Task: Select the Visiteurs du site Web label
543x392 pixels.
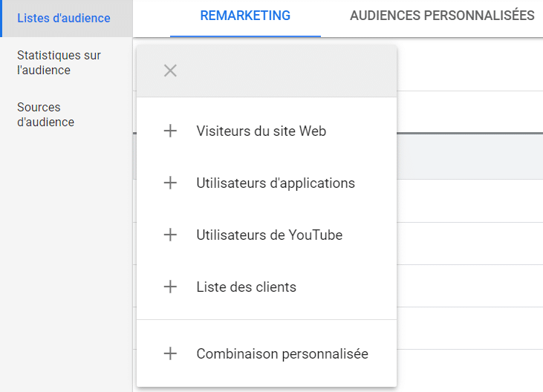Action: tap(261, 131)
